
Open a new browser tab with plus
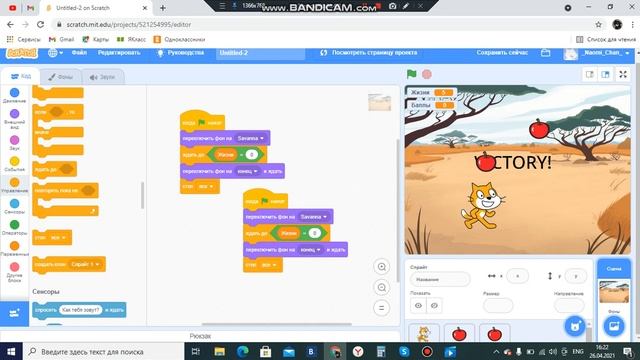[x=162, y=8]
